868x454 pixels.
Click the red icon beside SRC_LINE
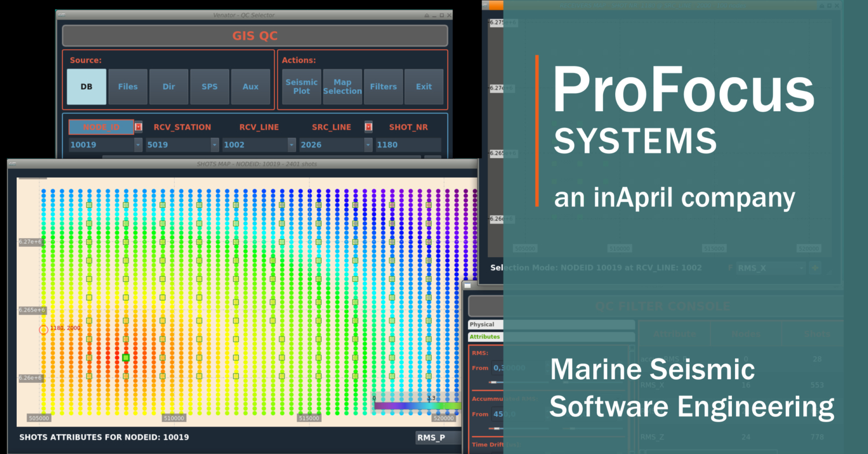click(x=369, y=127)
